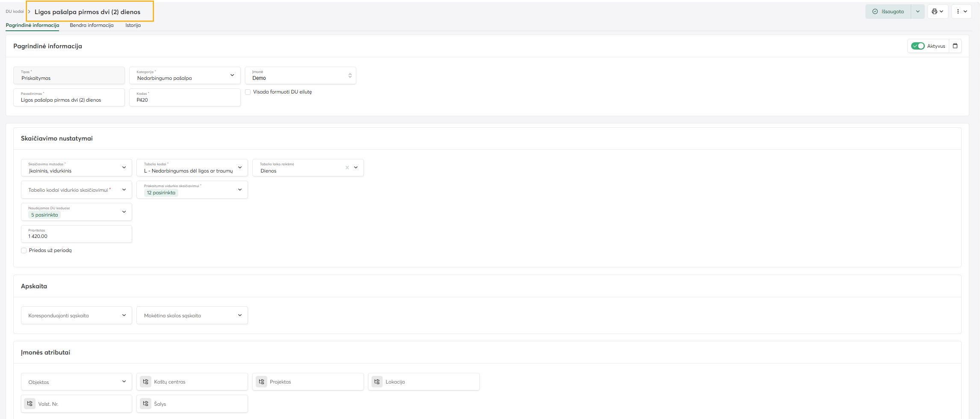Clear the Tabelio laiko reikšmė value with X
Screen dimensions: 980x419
pos(347,167)
